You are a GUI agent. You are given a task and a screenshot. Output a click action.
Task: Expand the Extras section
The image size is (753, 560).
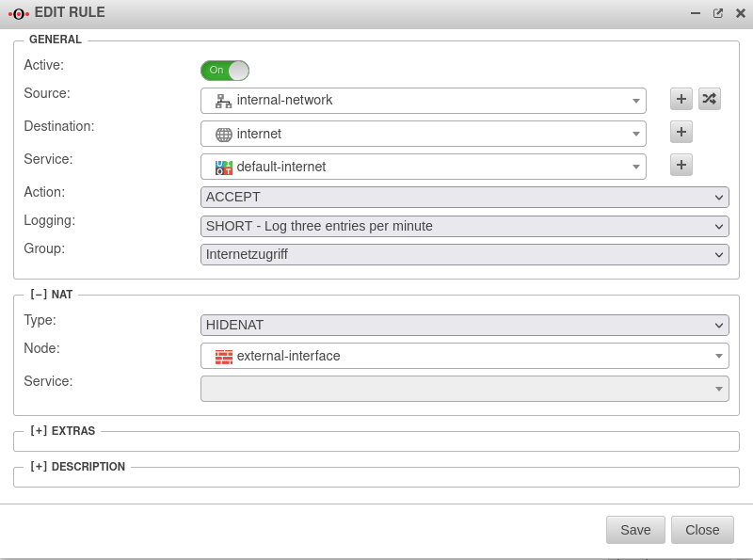tap(39, 431)
